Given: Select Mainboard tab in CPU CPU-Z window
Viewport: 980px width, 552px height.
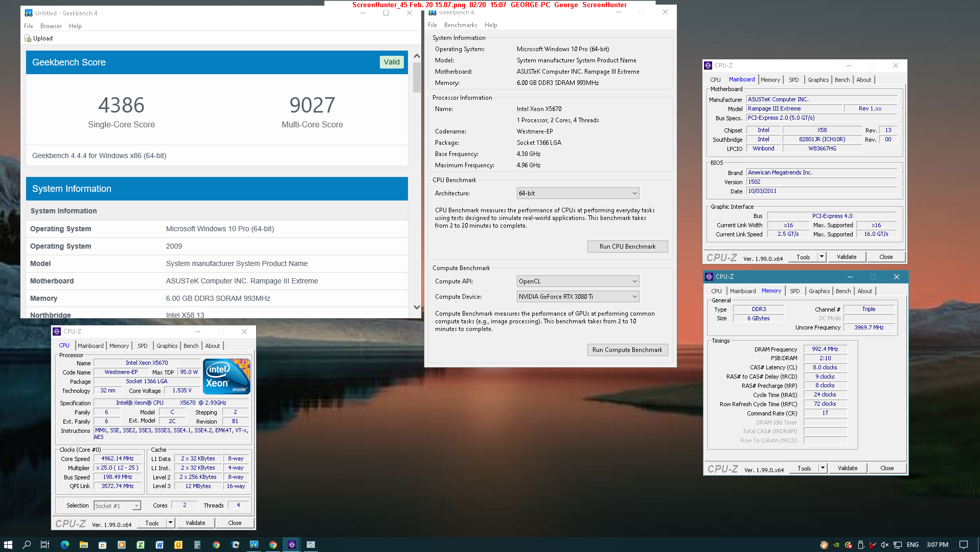Looking at the screenshot, I should pyautogui.click(x=90, y=346).
